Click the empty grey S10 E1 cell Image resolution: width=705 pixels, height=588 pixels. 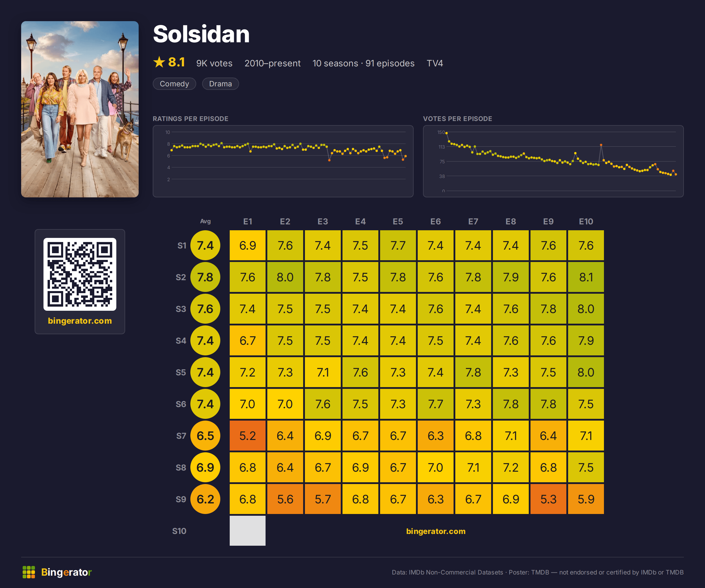pyautogui.click(x=247, y=531)
